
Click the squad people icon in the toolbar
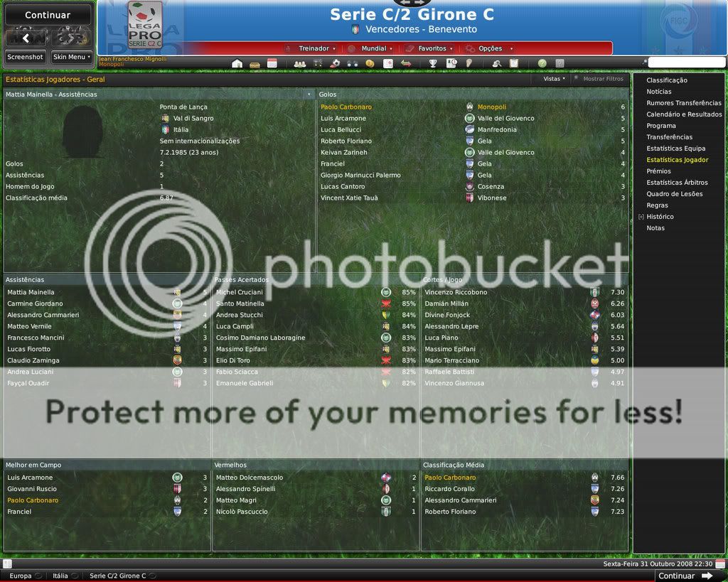[x=300, y=63]
